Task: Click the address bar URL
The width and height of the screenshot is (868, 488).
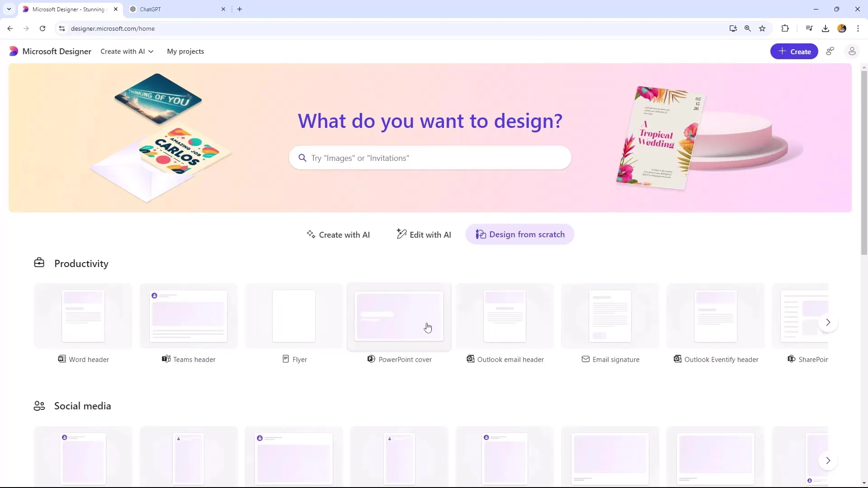Action: tap(113, 28)
